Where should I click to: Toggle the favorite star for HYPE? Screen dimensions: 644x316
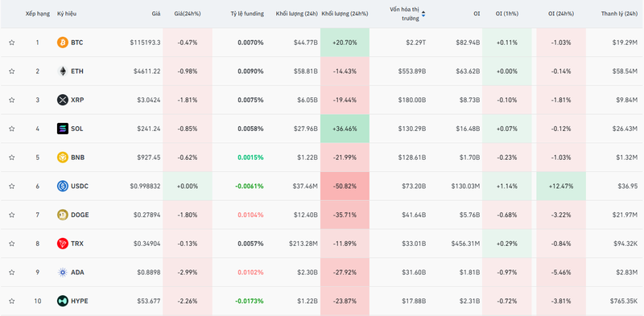coord(12,301)
